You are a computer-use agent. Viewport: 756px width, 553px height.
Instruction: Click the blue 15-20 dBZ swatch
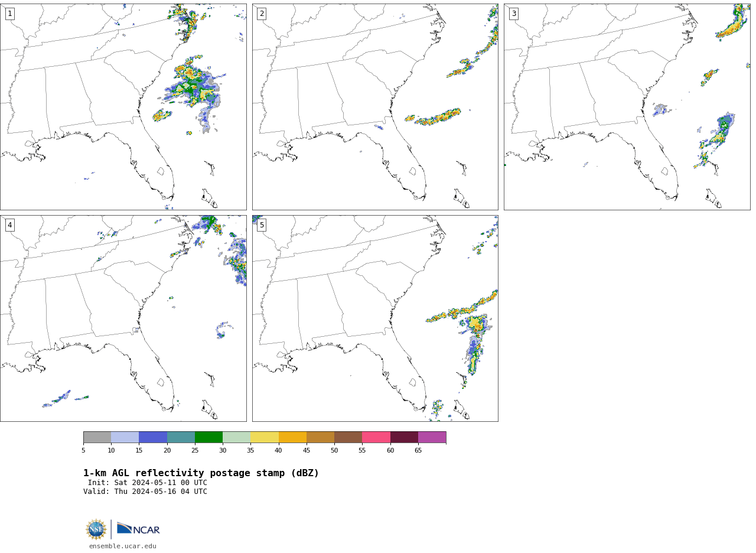click(153, 437)
